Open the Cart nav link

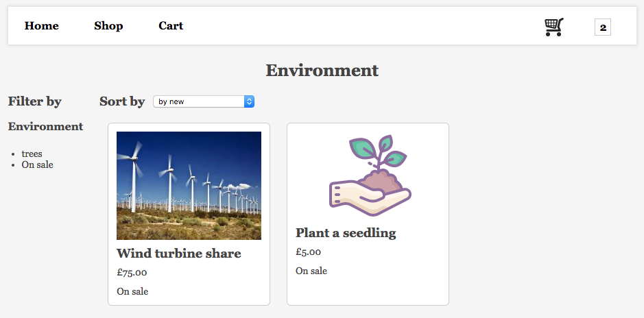pos(171,26)
